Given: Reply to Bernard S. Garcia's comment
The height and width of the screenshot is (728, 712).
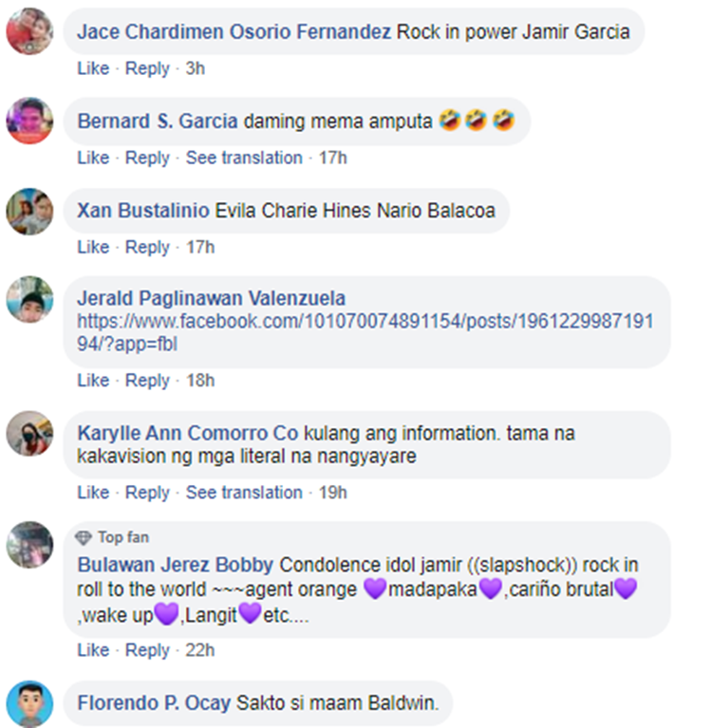Looking at the screenshot, I should pos(147,158).
